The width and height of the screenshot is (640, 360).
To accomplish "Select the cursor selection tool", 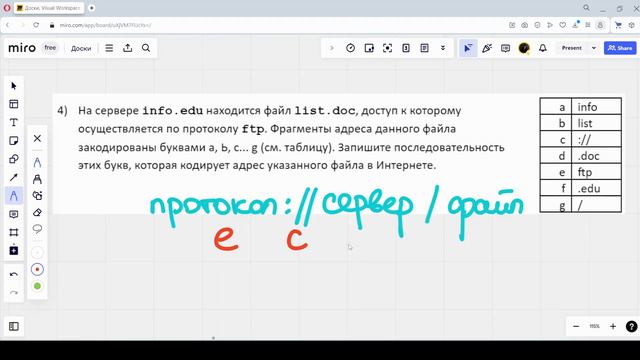I will 14,86.
